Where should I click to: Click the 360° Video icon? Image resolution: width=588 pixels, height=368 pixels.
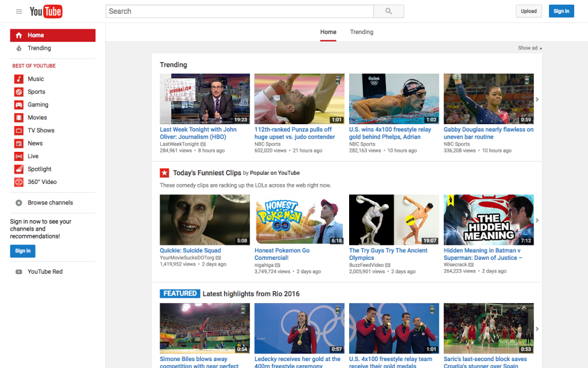coord(19,182)
